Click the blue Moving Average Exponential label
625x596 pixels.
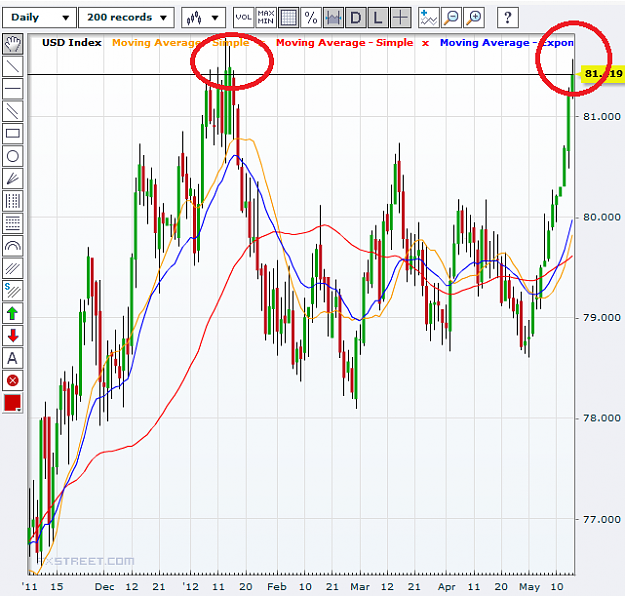(x=507, y=43)
